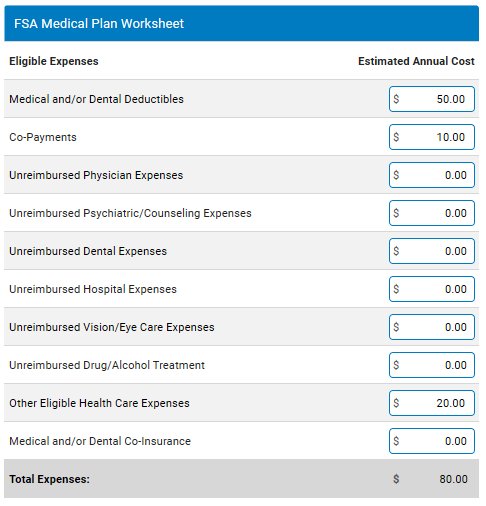Click the Unreimbursed Vision/Eye Care Expenses field
The image size is (486, 506).
click(432, 327)
